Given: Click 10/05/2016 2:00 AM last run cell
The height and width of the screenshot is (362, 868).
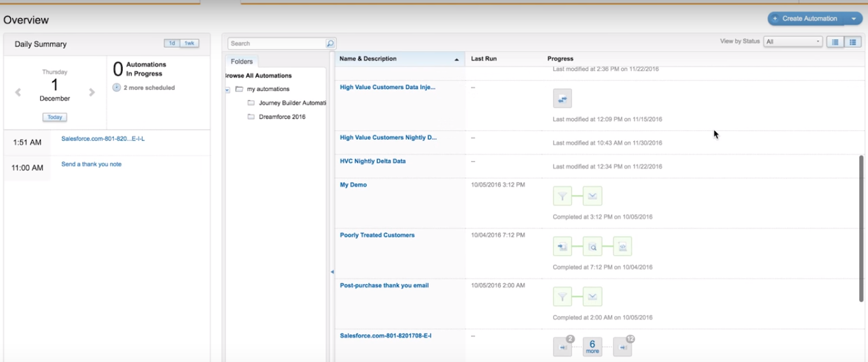Looking at the screenshot, I should (498, 285).
